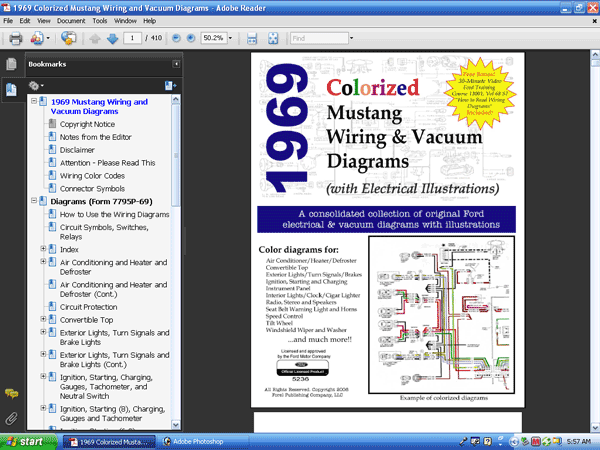Open Attention - Please Read This bookmark
Screen dimensions: 600x450
click(108, 163)
